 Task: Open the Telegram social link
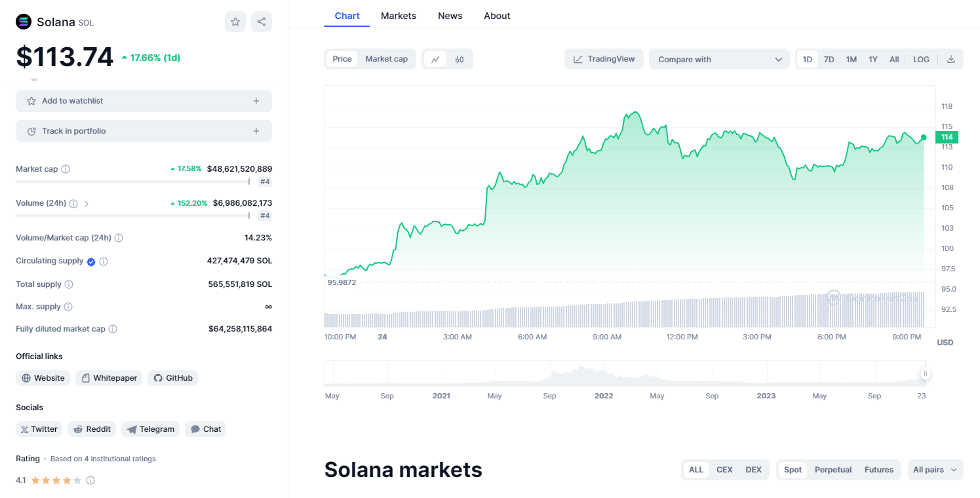click(x=151, y=429)
